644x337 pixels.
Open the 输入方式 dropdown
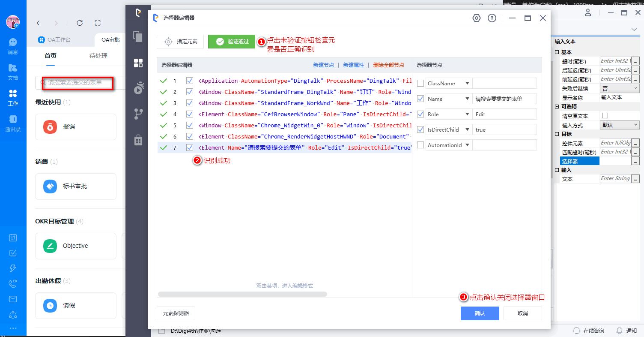tap(620, 125)
